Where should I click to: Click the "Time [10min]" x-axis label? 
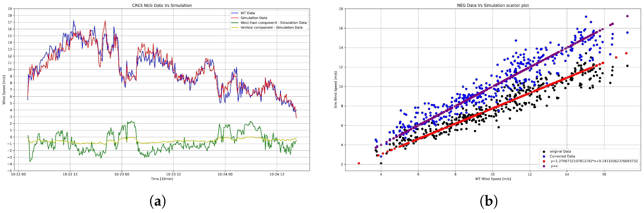(x=162, y=179)
